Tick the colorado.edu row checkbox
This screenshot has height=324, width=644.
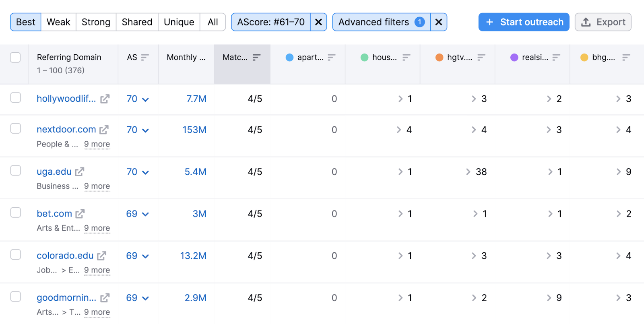pos(15,255)
